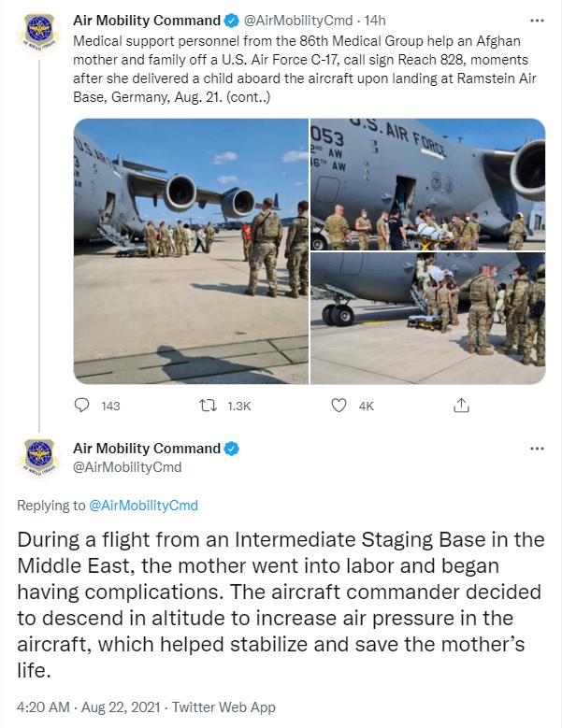The height and width of the screenshot is (728, 562).
Task: Open the top right photo of aircraft door
Action: pos(427,184)
